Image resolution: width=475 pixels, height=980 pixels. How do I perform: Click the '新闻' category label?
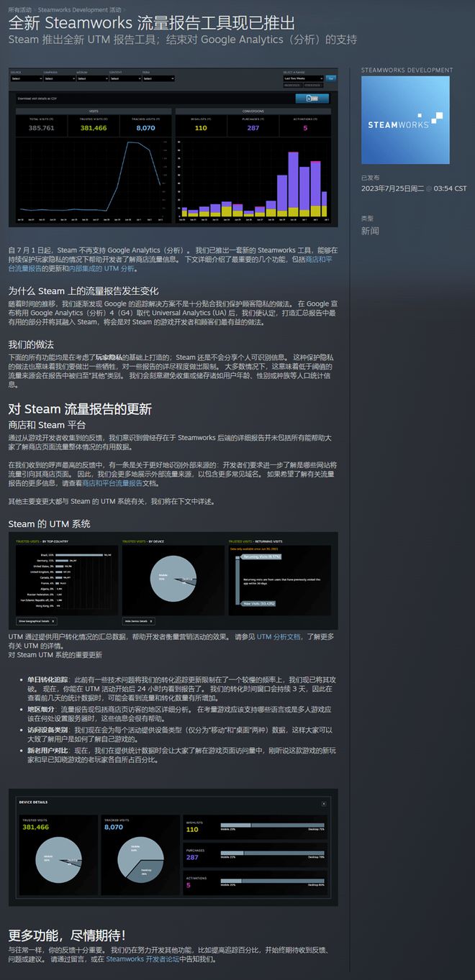pos(370,231)
